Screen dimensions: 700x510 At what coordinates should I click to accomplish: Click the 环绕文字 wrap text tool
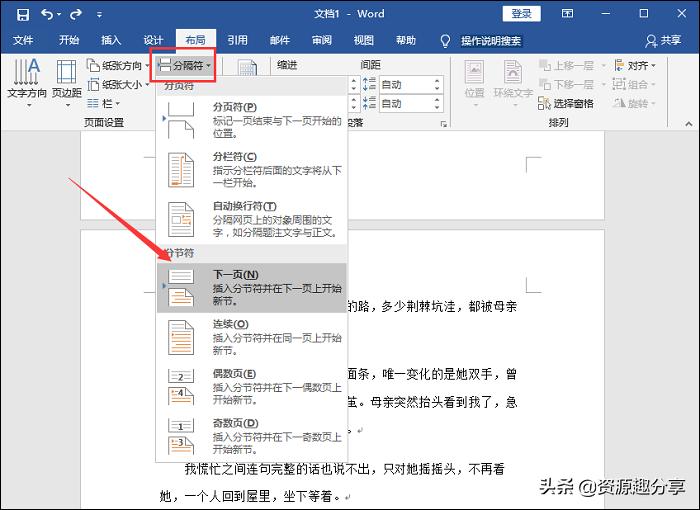tap(513, 83)
